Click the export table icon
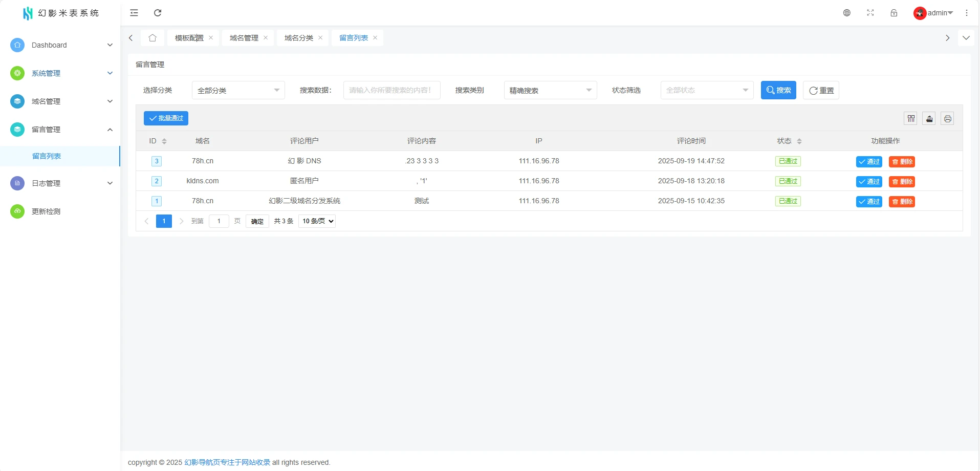This screenshot has width=980, height=471. (929, 119)
